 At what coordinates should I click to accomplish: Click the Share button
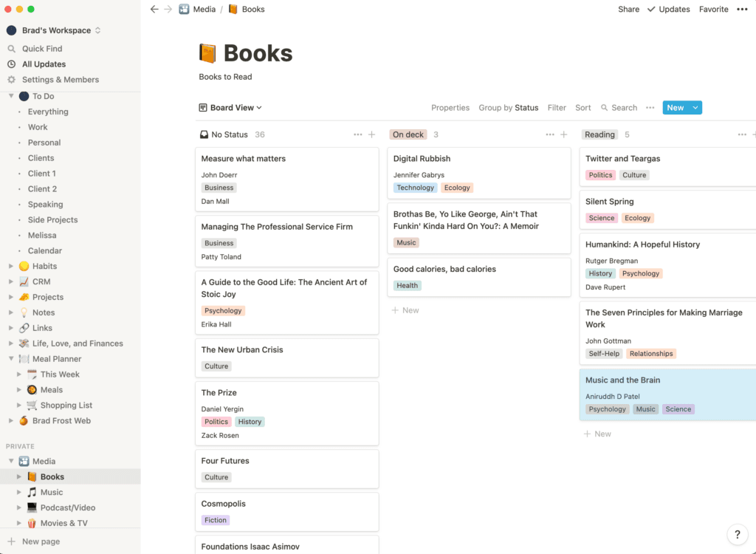[x=628, y=9]
